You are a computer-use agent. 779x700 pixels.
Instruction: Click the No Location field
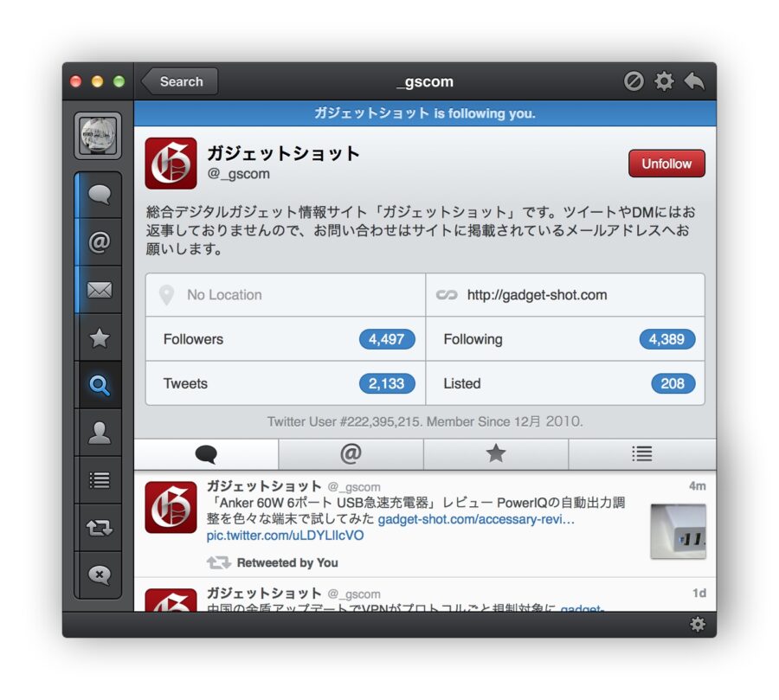(x=286, y=294)
